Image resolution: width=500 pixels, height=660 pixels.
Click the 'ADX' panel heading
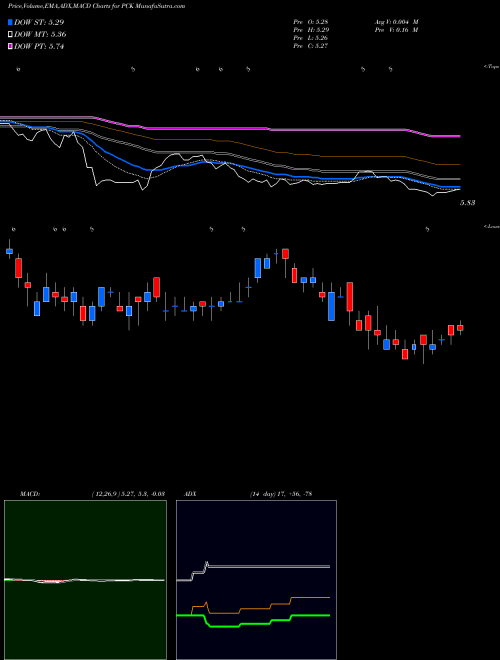pyautogui.click(x=191, y=494)
